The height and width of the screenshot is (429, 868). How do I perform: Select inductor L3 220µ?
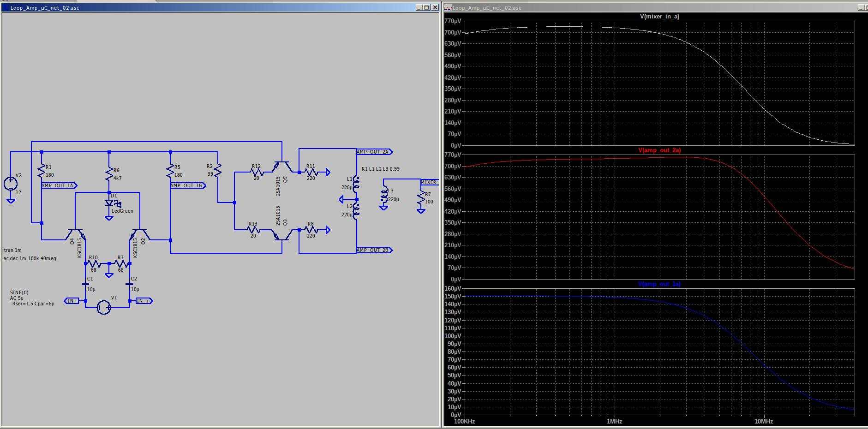coord(384,194)
